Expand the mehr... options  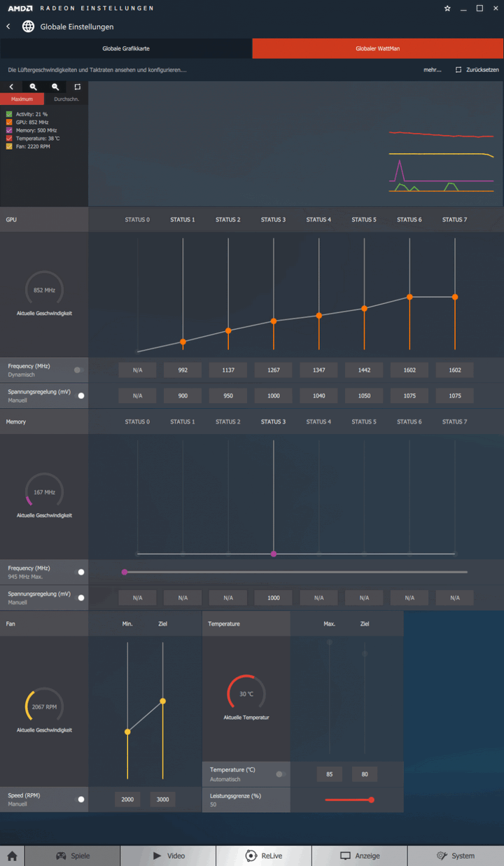tap(432, 70)
